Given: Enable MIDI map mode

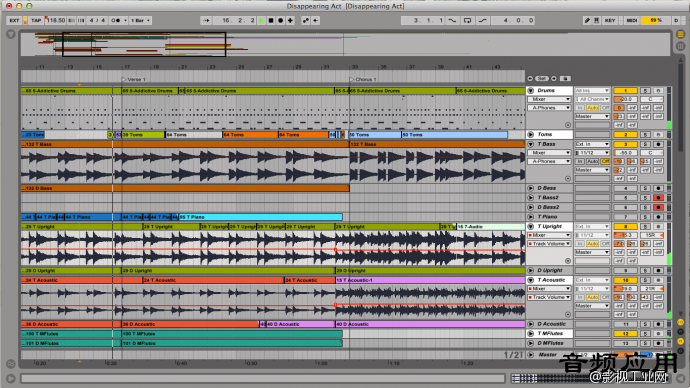Looking at the screenshot, I should point(632,20).
